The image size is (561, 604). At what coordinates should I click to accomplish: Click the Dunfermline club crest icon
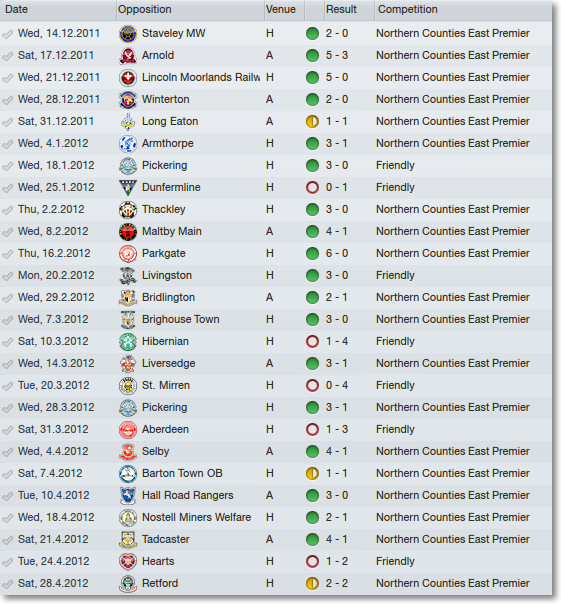(128, 188)
